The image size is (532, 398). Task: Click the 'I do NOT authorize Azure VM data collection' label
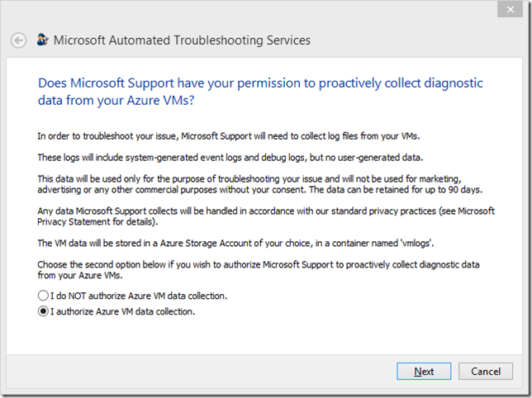[x=139, y=296]
